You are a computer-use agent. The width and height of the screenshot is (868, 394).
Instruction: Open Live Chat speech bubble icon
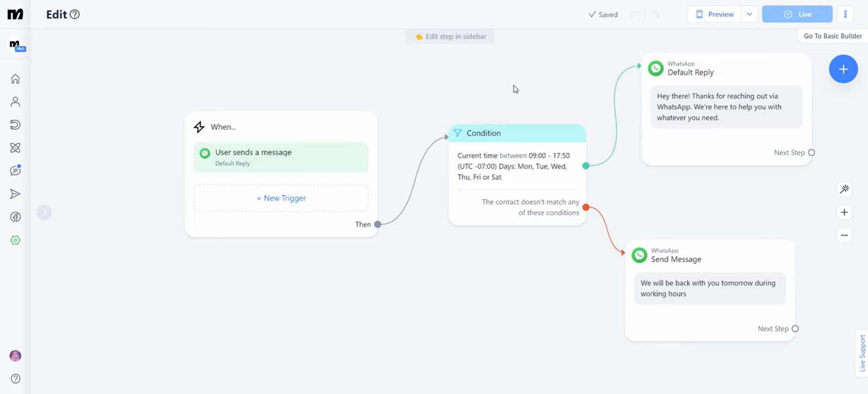pyautogui.click(x=15, y=171)
